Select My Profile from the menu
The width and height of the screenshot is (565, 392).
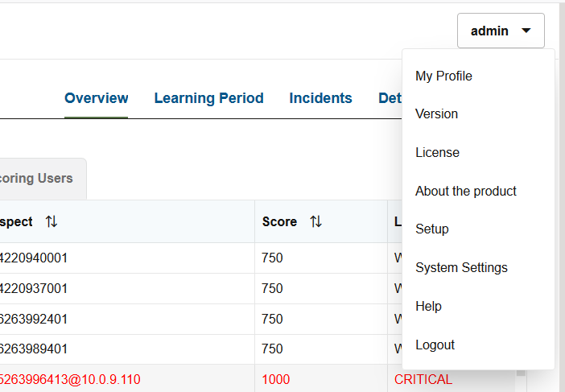click(443, 76)
